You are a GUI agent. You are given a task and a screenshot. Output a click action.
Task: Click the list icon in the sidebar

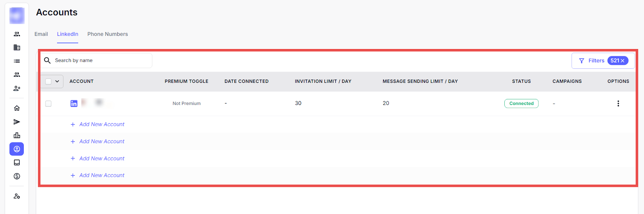pos(17,61)
